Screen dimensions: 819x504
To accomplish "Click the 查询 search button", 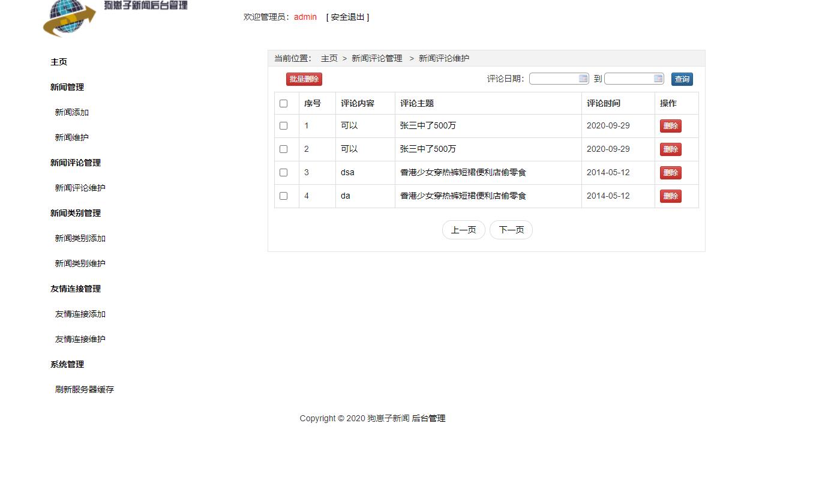I will (x=682, y=78).
